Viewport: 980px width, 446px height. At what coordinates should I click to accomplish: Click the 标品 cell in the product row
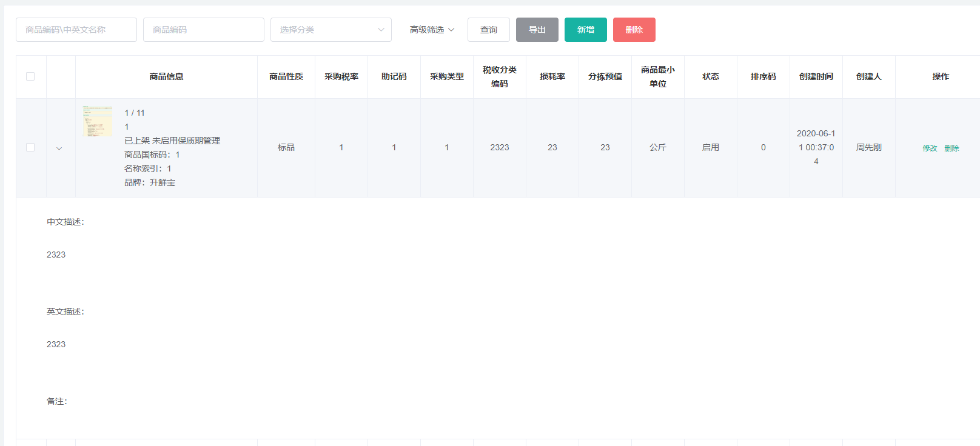click(x=286, y=147)
